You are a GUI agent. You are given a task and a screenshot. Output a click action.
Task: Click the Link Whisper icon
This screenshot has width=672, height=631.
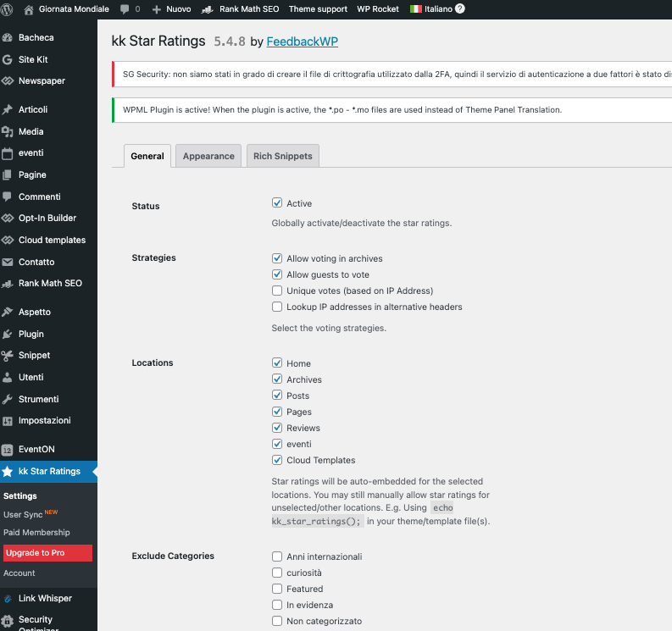point(8,599)
